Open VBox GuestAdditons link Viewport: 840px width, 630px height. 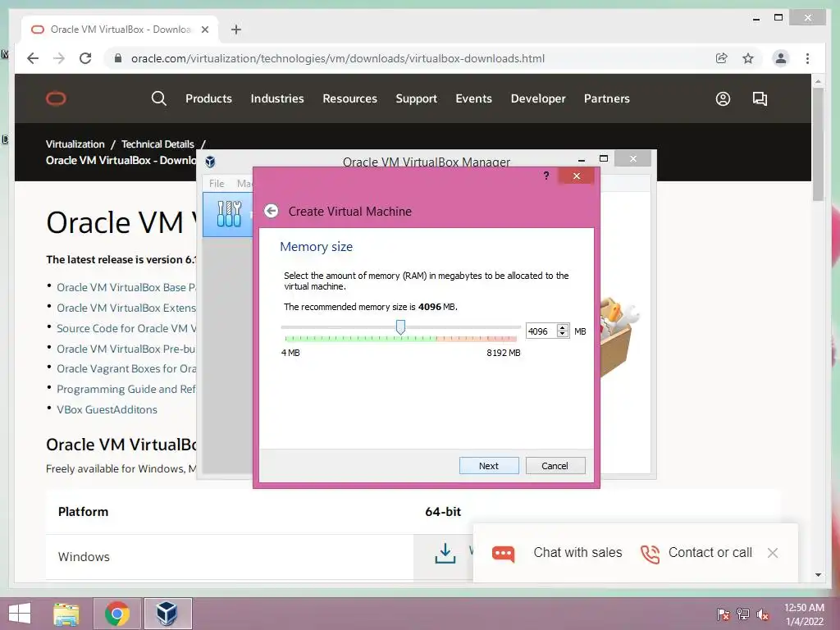[107, 409]
